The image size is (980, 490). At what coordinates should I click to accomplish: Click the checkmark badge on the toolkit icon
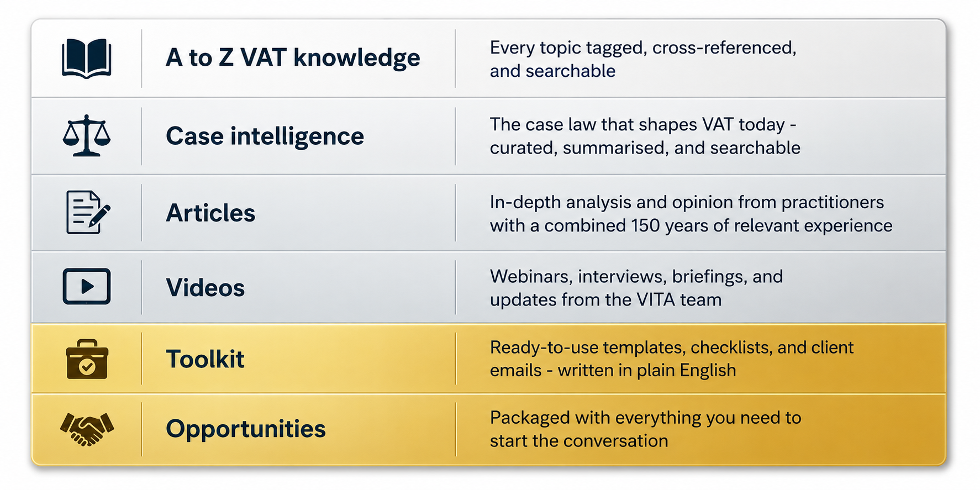pyautogui.click(x=87, y=367)
